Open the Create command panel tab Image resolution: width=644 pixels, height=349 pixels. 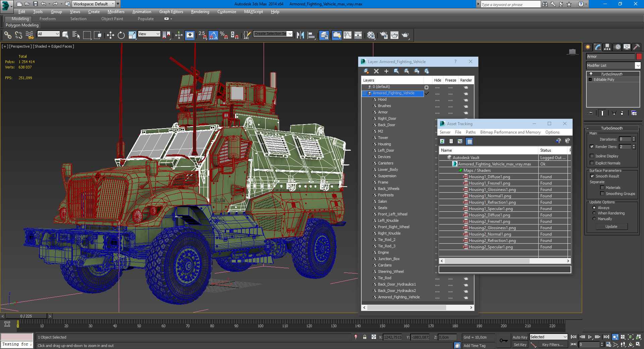point(588,47)
